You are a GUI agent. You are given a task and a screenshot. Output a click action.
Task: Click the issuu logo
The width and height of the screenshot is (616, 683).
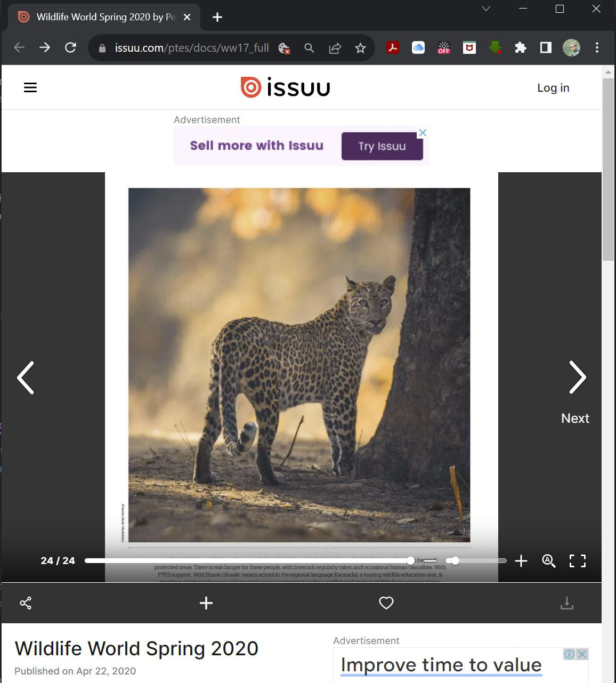285,87
